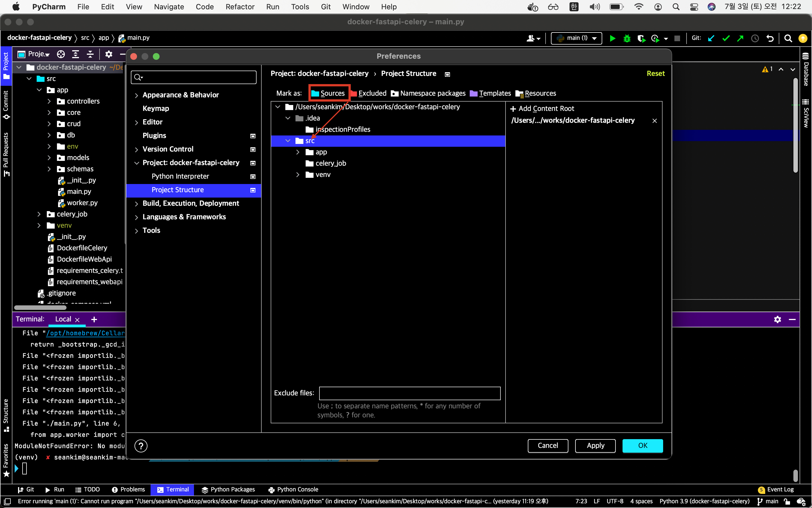The width and height of the screenshot is (812, 508).
Task: Open Search Everywhere magnifier in toolbar
Action: [x=788, y=38]
